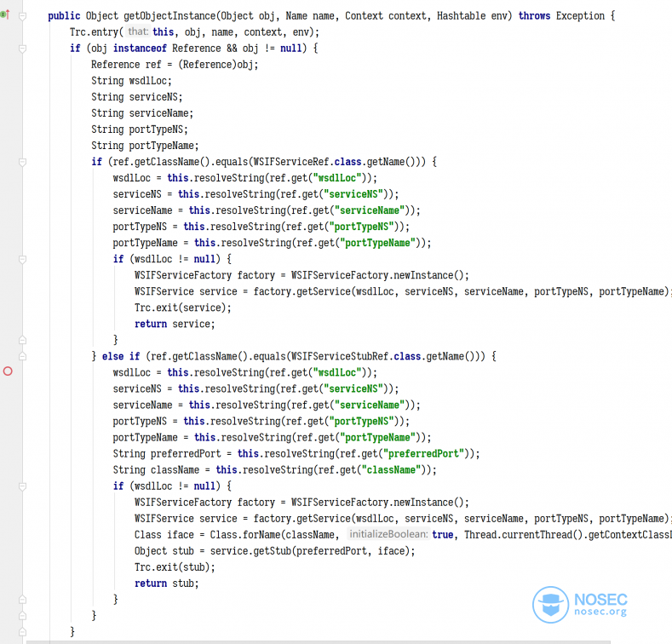The width and height of the screenshot is (672, 644).
Task: Click the bottom fold-end marker closing instanceof block
Action: pyautogui.click(x=23, y=632)
